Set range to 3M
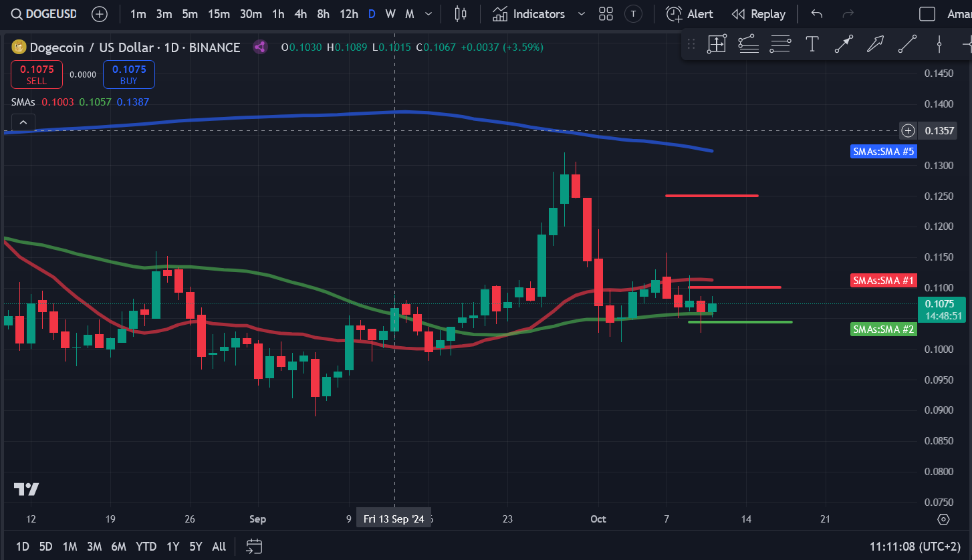Image resolution: width=972 pixels, height=560 pixels. 94,547
